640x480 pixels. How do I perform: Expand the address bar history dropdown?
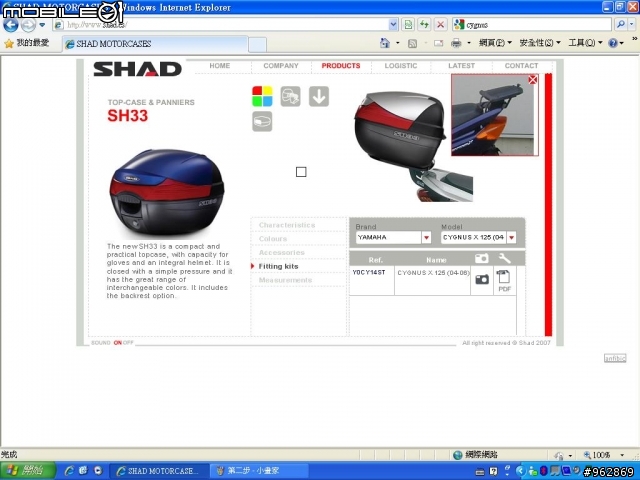coord(393,24)
